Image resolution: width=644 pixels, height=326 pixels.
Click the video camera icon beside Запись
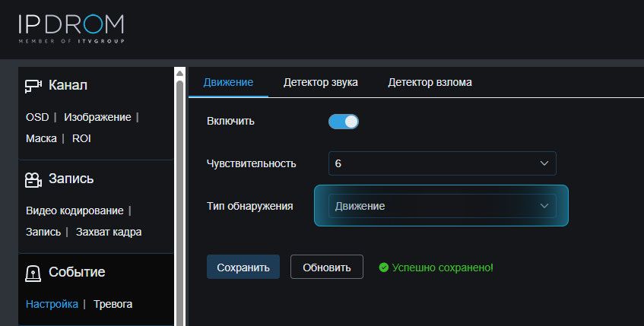[33, 179]
